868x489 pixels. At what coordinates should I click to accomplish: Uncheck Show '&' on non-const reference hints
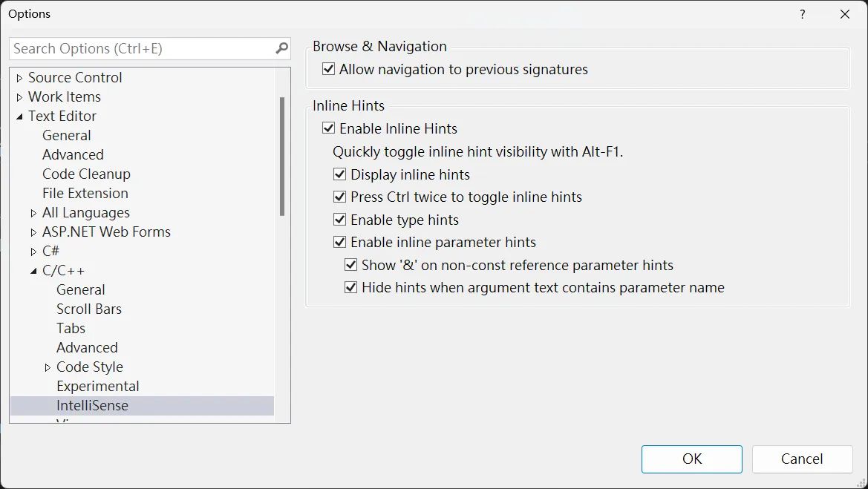[351, 266]
